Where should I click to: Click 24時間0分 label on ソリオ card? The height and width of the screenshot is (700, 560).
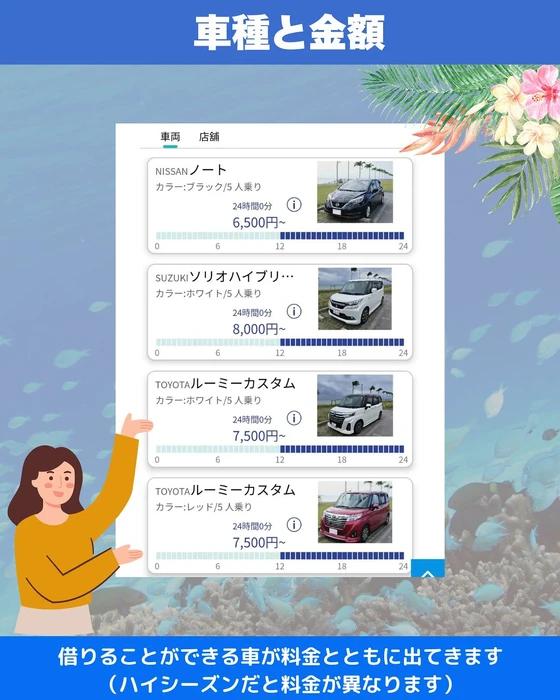(x=252, y=313)
